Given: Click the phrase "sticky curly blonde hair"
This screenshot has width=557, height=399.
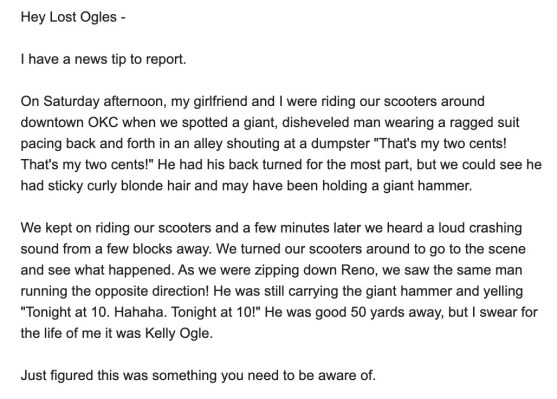Looking at the screenshot, I should coord(119,186).
